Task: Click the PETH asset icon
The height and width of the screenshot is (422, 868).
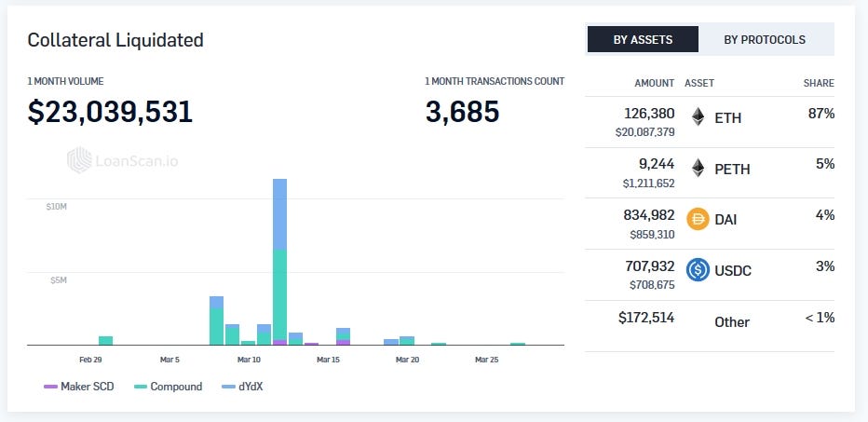Action: click(x=698, y=169)
